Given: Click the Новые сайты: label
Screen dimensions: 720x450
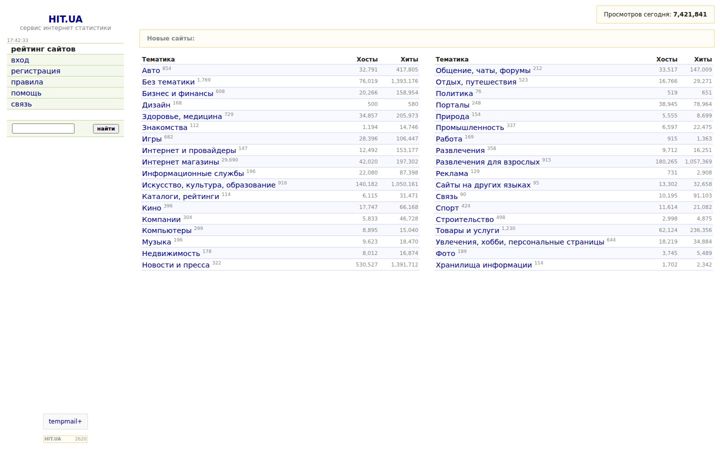Looking at the screenshot, I should [x=171, y=39].
